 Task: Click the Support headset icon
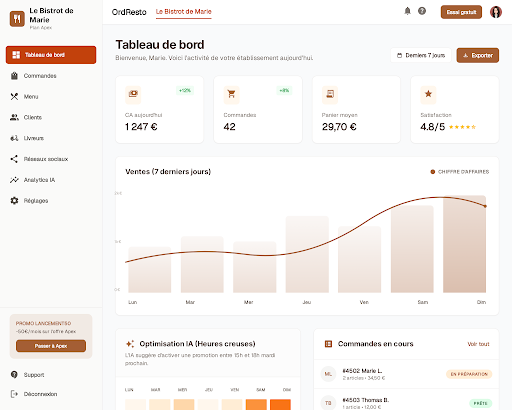click(14, 374)
